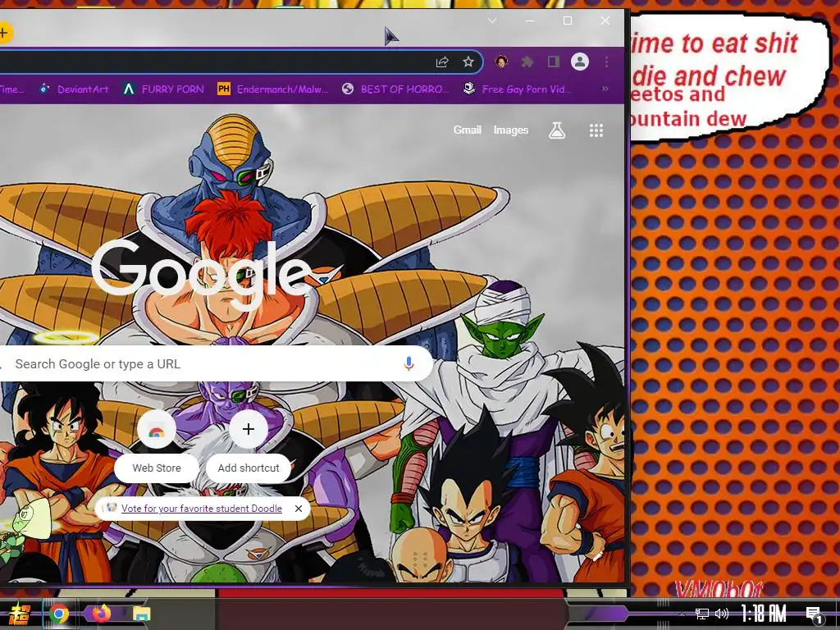840x630 pixels.
Task: Open the Web Store shortcut
Action: [x=157, y=445]
